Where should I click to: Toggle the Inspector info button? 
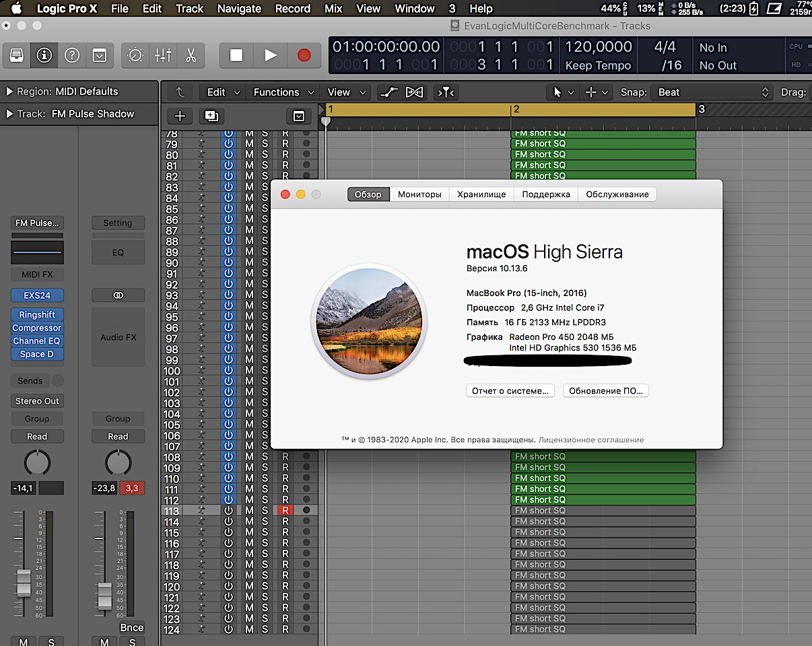pyautogui.click(x=44, y=55)
